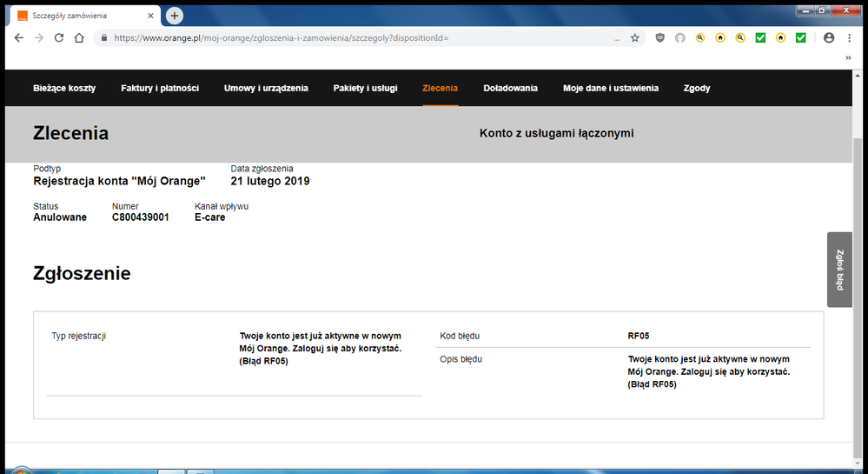The image size is (868, 474).
Task: Open Doładowania menu item
Action: [510, 88]
